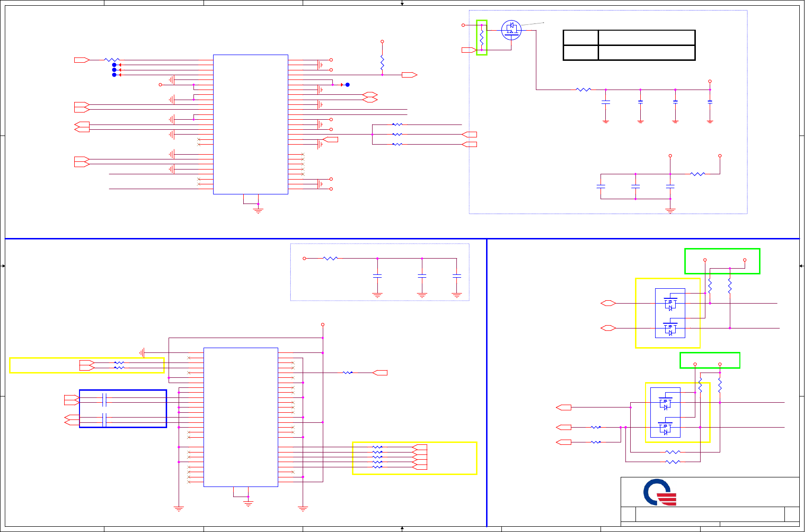Viewport: 805px width, 532px height.
Task: Click the empty two-row table near the MOSFET
Action: [x=629, y=45]
